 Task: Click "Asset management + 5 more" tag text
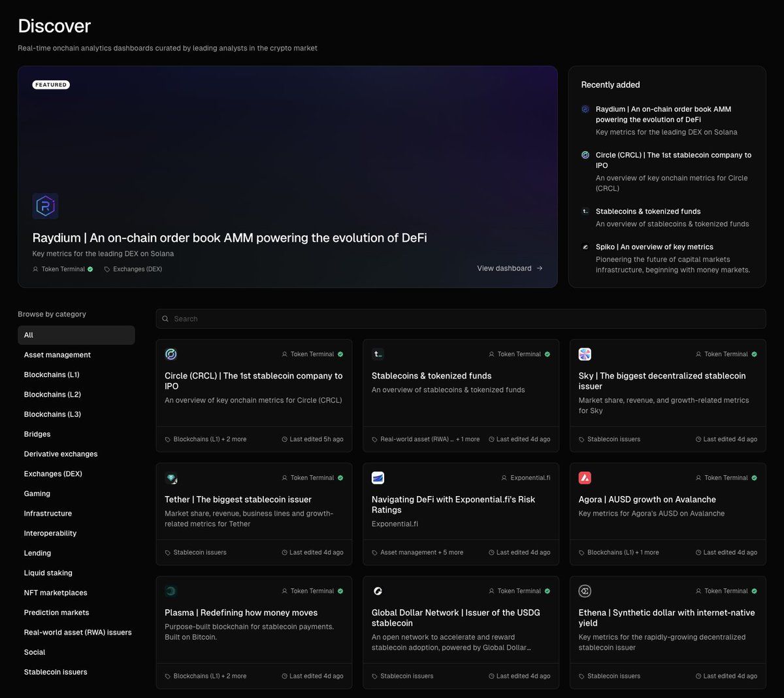click(421, 552)
